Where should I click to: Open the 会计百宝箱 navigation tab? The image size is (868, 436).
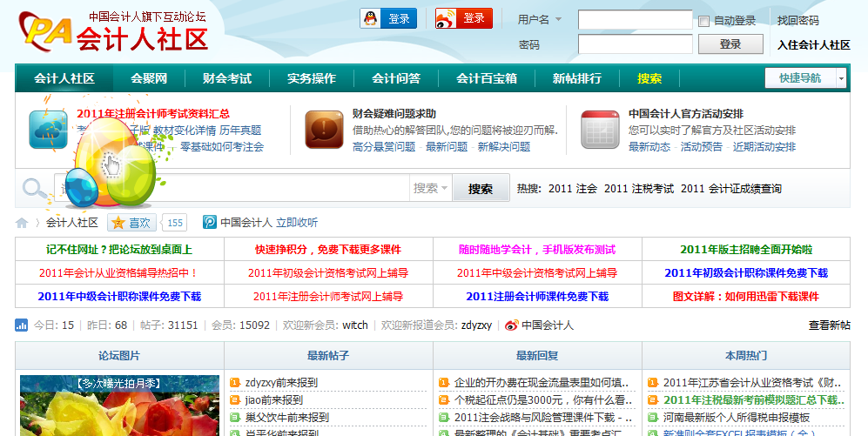tap(487, 78)
